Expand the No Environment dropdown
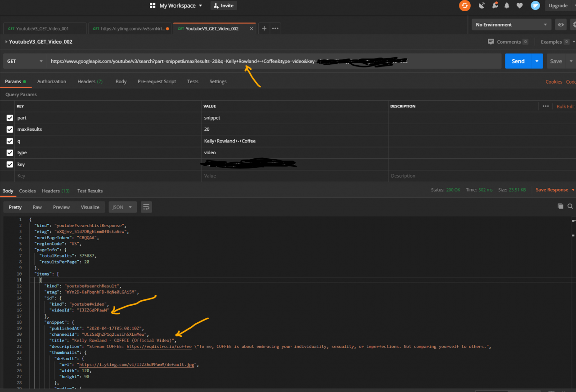Viewport: 576px width, 392px height. pyautogui.click(x=512, y=25)
